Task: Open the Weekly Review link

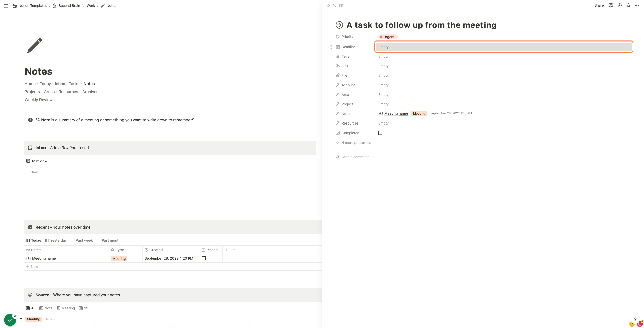Action: [38, 100]
